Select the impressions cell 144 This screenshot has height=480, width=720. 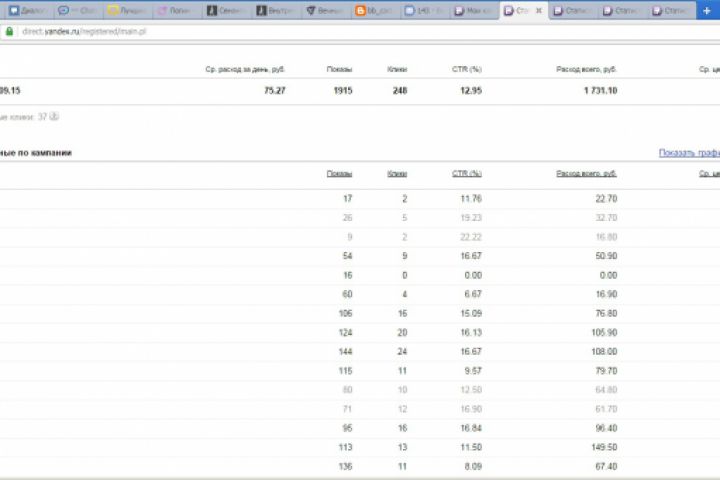coord(345,351)
